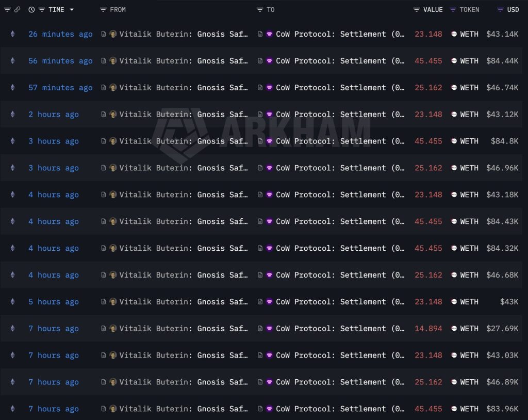This screenshot has height=420, width=528.
Task: Click the clock icon in the TIME header
Action: [x=31, y=9]
